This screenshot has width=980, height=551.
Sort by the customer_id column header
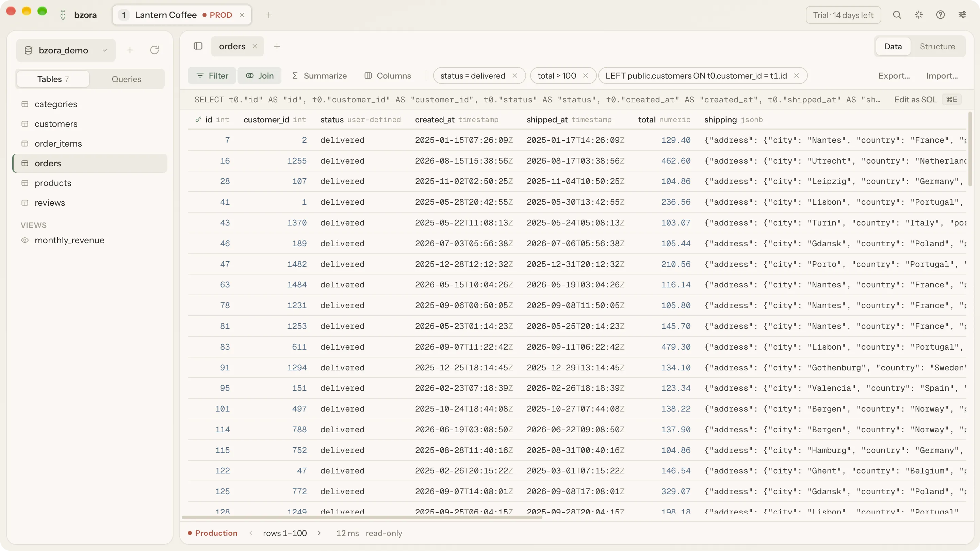pos(275,119)
